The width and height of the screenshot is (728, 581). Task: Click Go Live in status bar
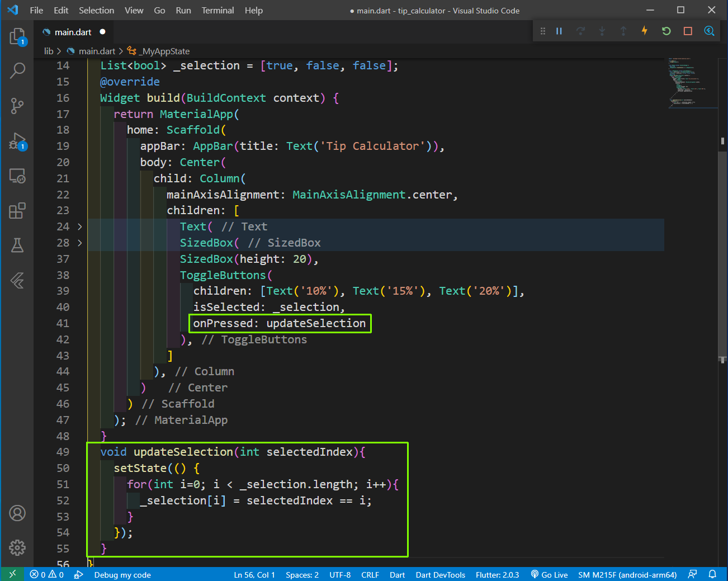point(549,575)
